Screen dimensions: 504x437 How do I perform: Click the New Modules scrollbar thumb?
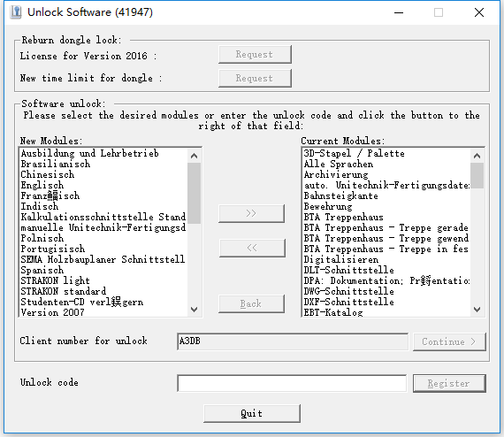[x=194, y=193]
